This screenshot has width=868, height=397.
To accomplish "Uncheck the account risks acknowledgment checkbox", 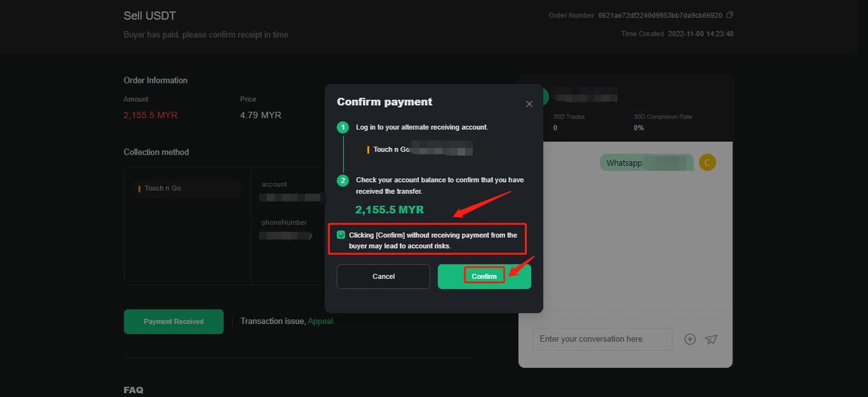I will [x=341, y=235].
